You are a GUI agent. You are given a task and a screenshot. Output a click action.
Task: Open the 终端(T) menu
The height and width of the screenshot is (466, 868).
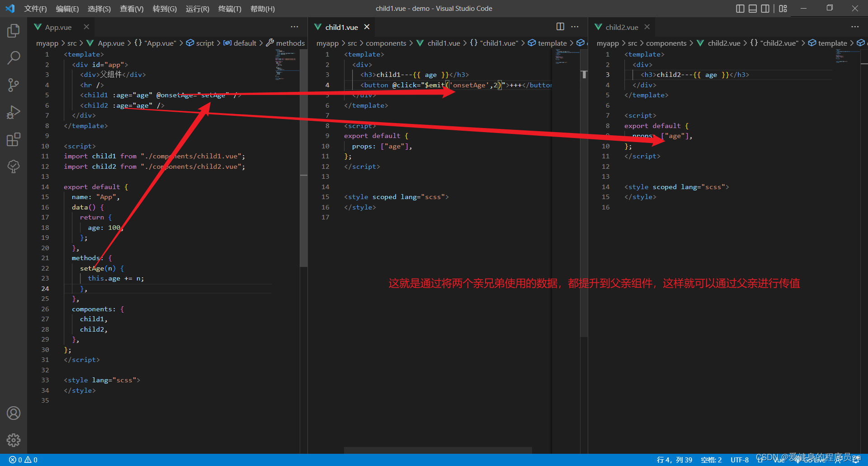[x=230, y=9]
